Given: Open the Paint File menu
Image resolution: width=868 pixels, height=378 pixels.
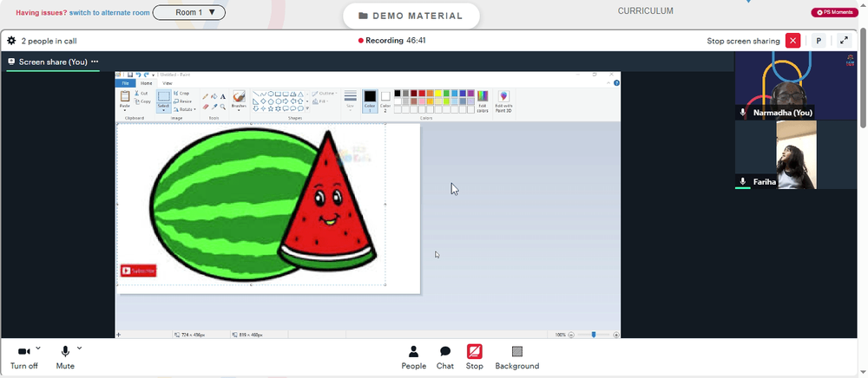Looking at the screenshot, I should (x=125, y=83).
